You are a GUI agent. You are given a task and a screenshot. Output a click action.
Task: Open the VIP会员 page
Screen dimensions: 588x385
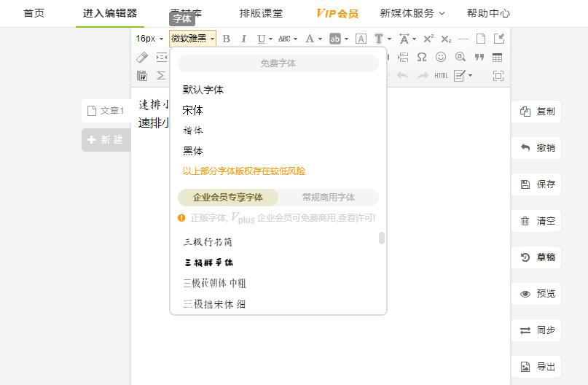pyautogui.click(x=337, y=14)
